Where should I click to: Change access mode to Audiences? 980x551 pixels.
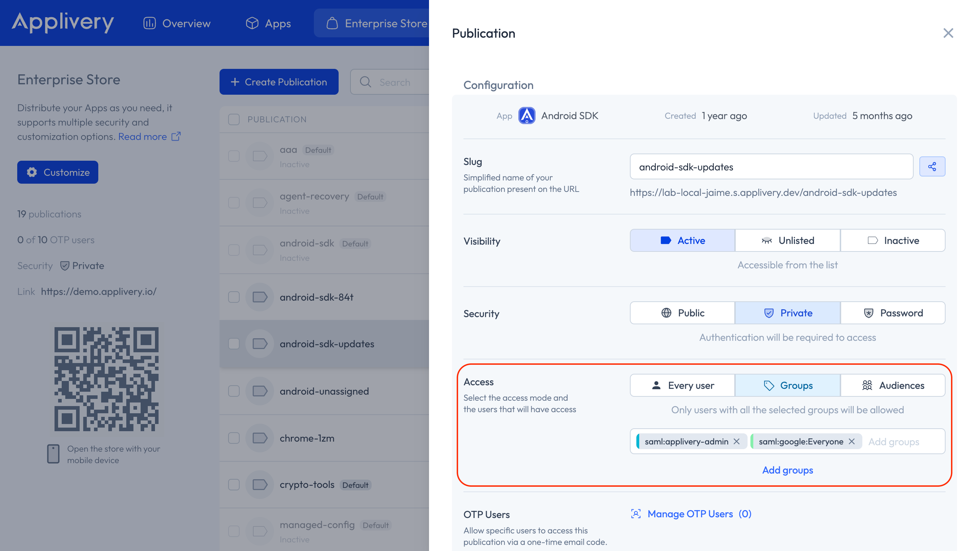click(x=893, y=385)
